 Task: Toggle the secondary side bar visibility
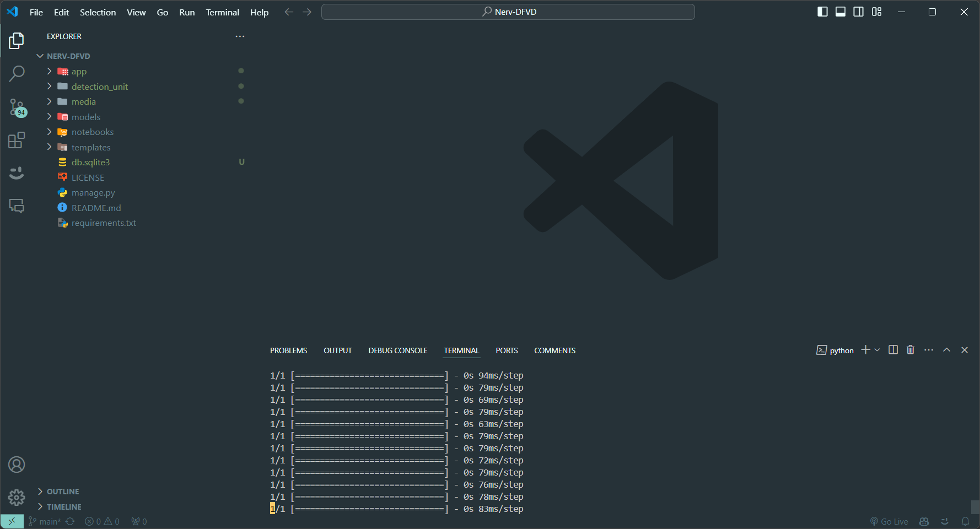click(859, 12)
